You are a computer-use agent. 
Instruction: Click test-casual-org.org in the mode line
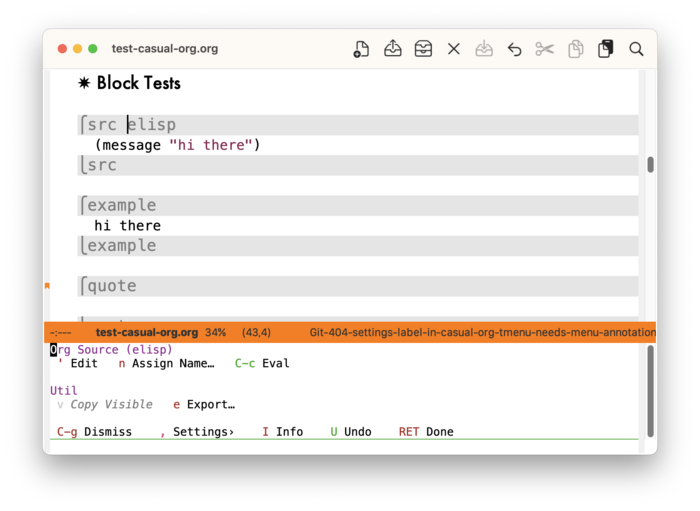point(147,332)
